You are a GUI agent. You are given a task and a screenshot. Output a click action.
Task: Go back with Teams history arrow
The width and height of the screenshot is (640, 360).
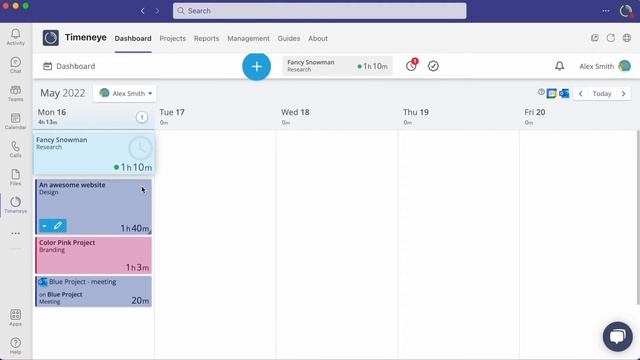(142, 11)
